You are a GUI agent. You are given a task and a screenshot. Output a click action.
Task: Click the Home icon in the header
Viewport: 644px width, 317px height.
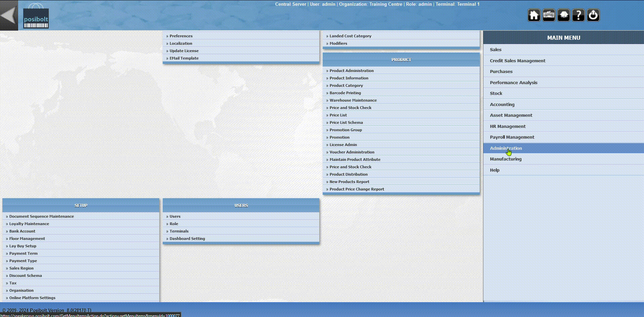[534, 15]
